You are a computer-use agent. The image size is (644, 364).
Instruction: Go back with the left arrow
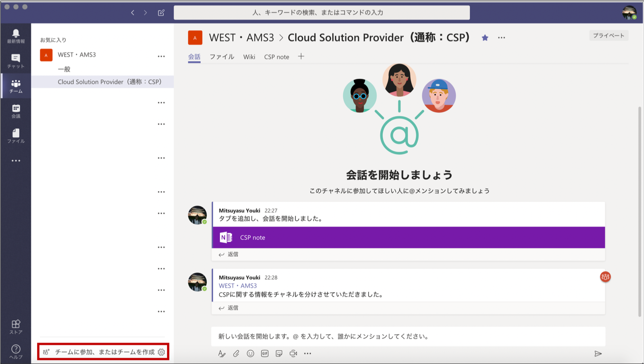(x=132, y=13)
